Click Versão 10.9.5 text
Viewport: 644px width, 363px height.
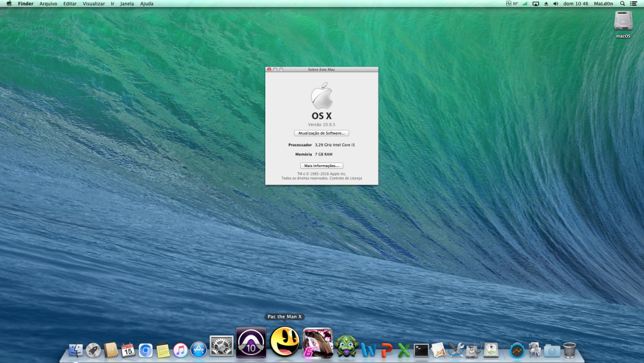coord(321,124)
